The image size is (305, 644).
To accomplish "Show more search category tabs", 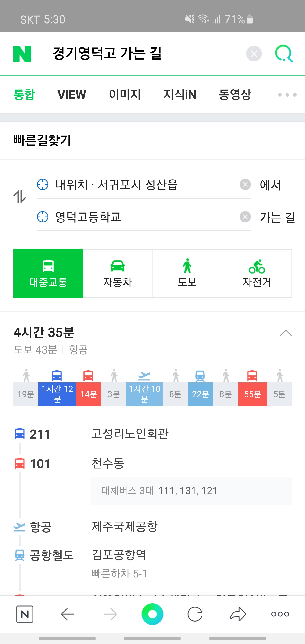I will 287,95.
